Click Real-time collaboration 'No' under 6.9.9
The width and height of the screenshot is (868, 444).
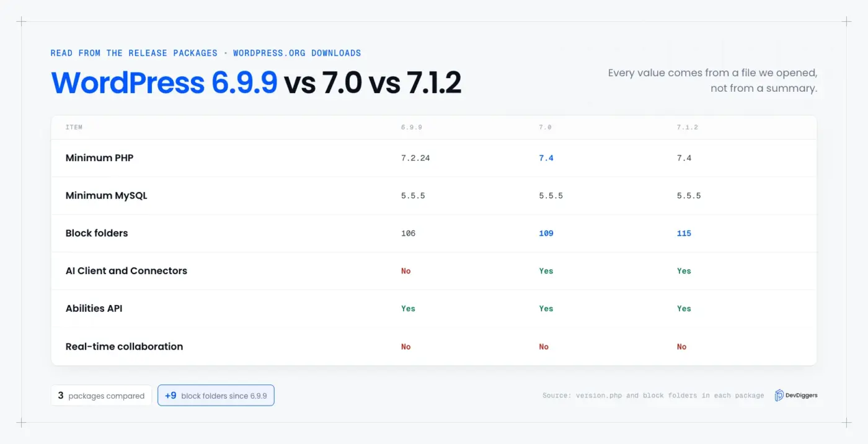coord(406,347)
